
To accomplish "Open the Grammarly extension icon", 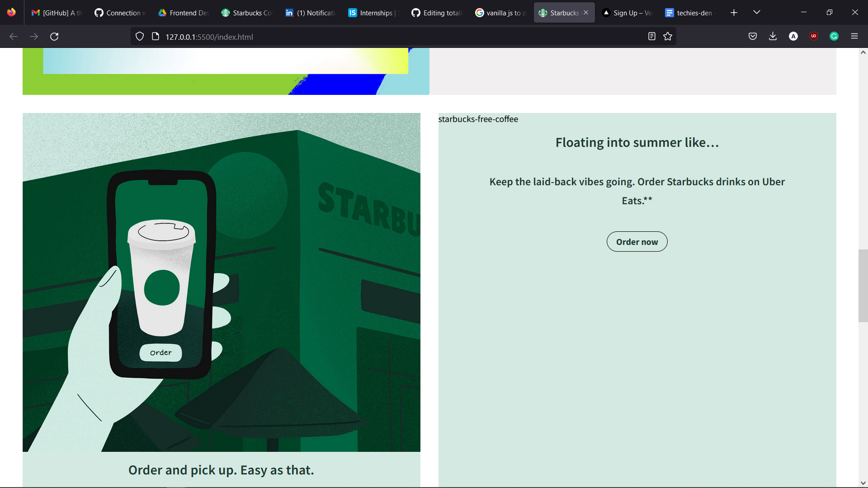I will point(834,37).
